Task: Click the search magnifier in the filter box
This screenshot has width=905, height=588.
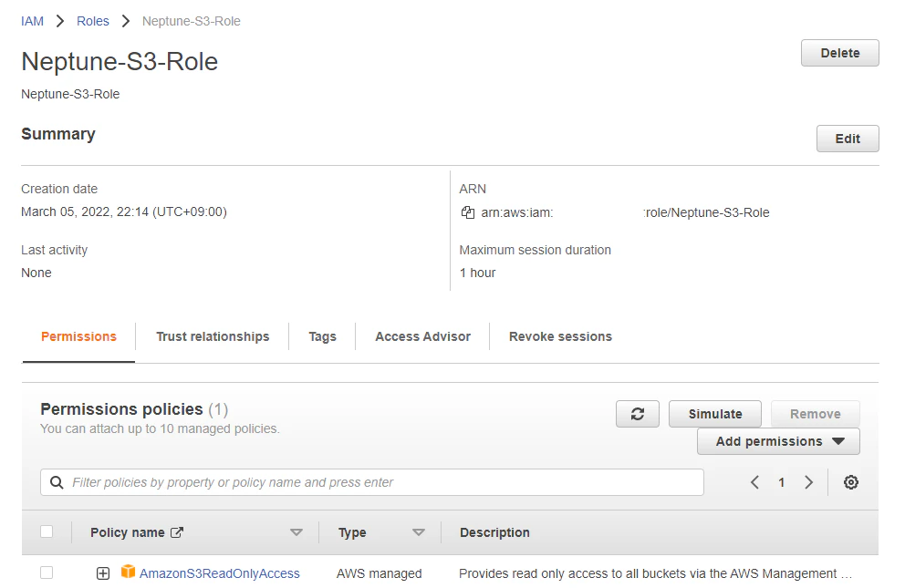Action: [x=57, y=482]
